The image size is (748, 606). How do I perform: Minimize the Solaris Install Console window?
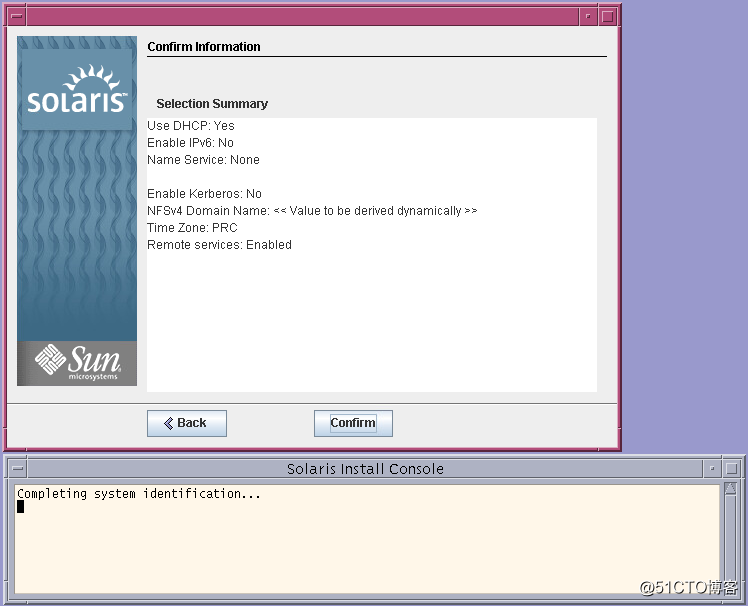tap(712, 469)
